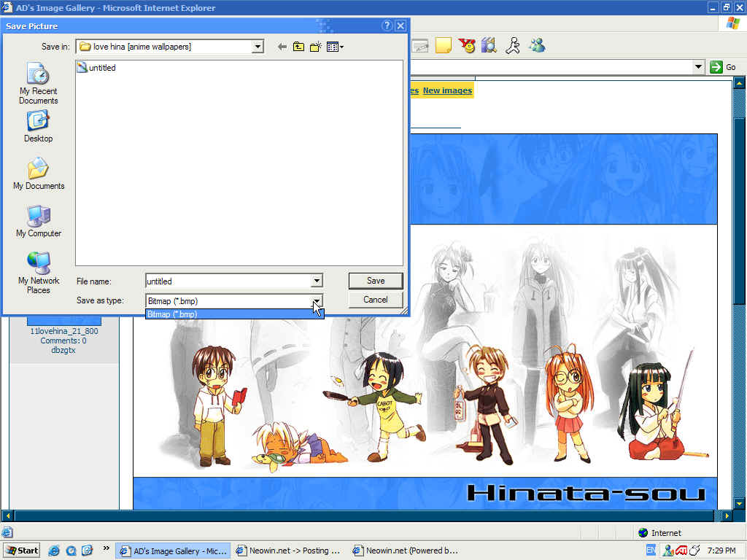The width and height of the screenshot is (747, 560).
Task: Open My Documents in the places bar
Action: [x=39, y=174]
